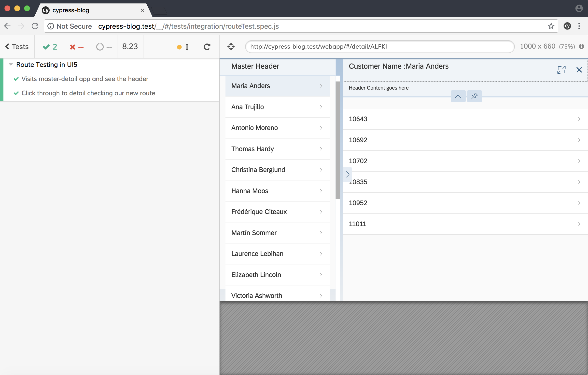Click the Customer Name :Maria Anders title
Viewport: 588px width, 375px height.
[399, 66]
